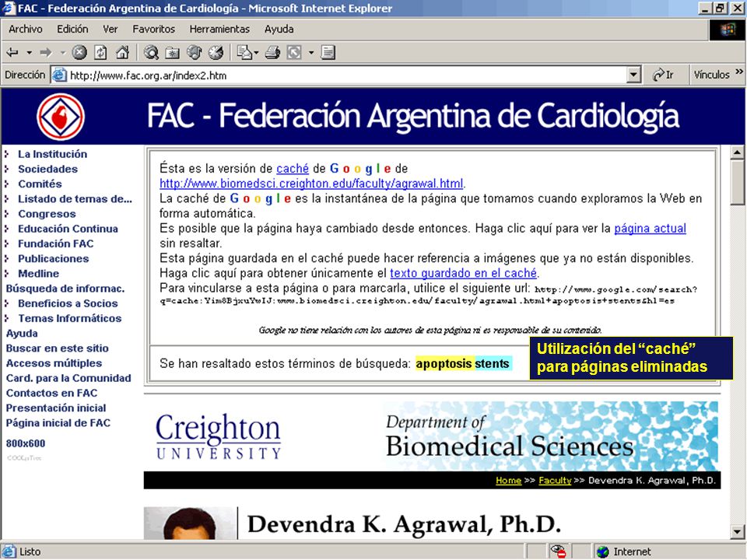Open the Archivo menu
This screenshot has width=747, height=560.
coord(25,29)
